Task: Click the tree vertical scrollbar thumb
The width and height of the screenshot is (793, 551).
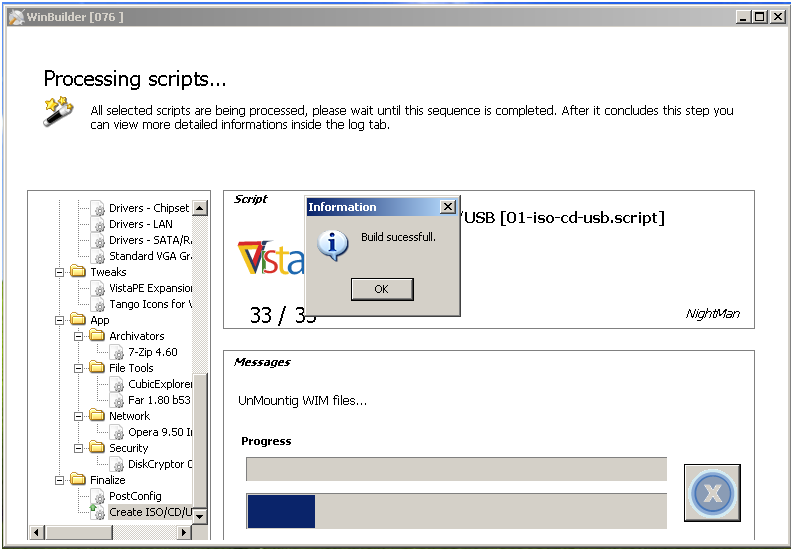Action: pyautogui.click(x=200, y=441)
